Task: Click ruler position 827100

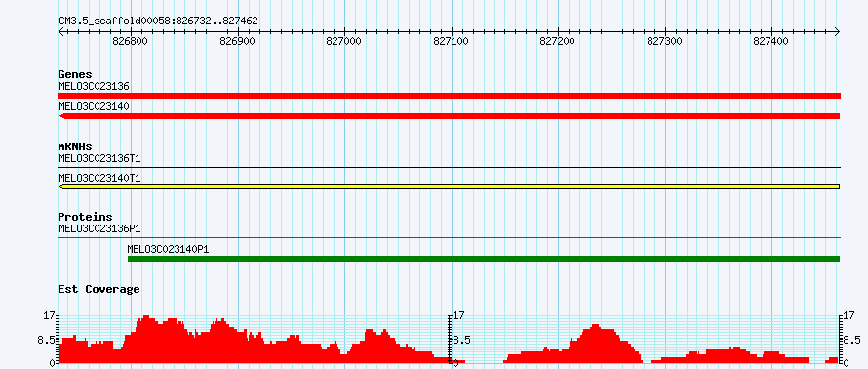Action: pyautogui.click(x=452, y=42)
